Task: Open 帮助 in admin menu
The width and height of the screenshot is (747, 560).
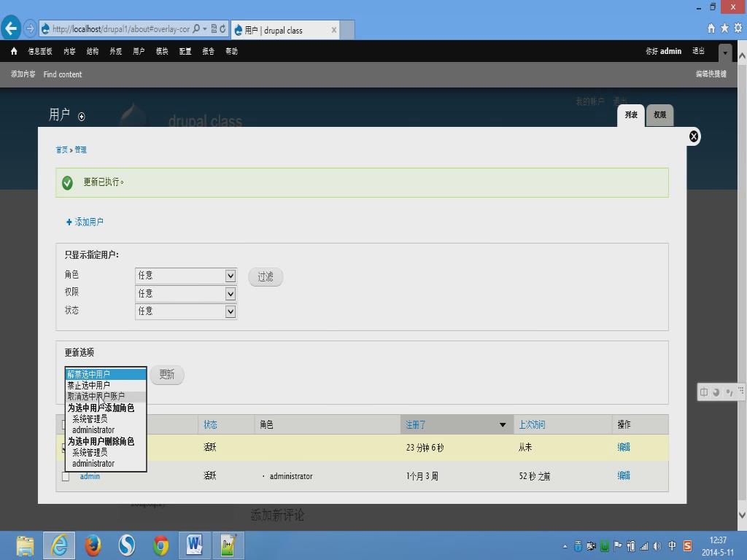Action: [231, 51]
